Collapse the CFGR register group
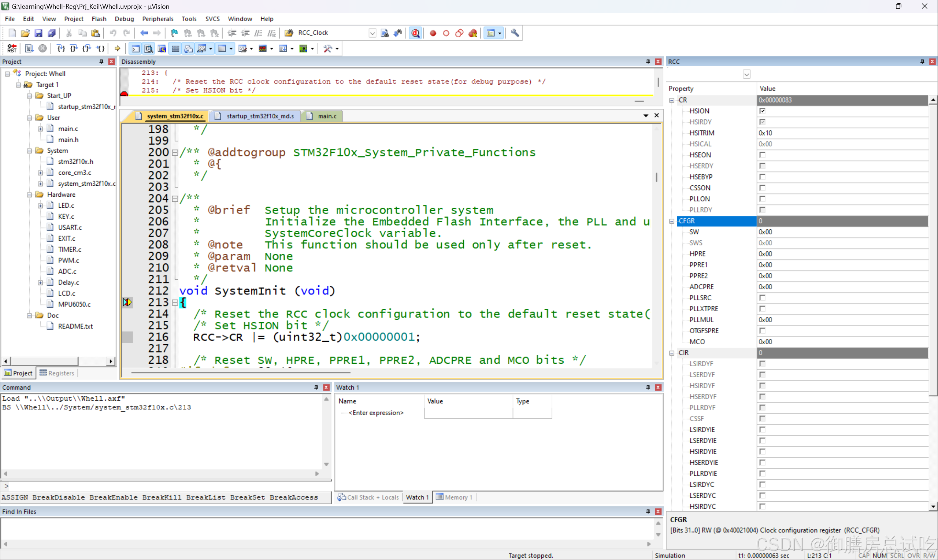Image resolution: width=938 pixels, height=560 pixels. pos(672,221)
